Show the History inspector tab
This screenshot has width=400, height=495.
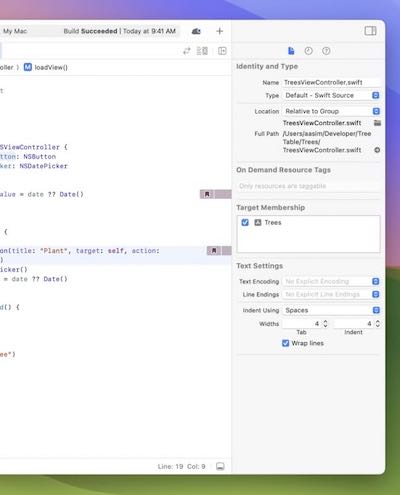click(x=309, y=51)
